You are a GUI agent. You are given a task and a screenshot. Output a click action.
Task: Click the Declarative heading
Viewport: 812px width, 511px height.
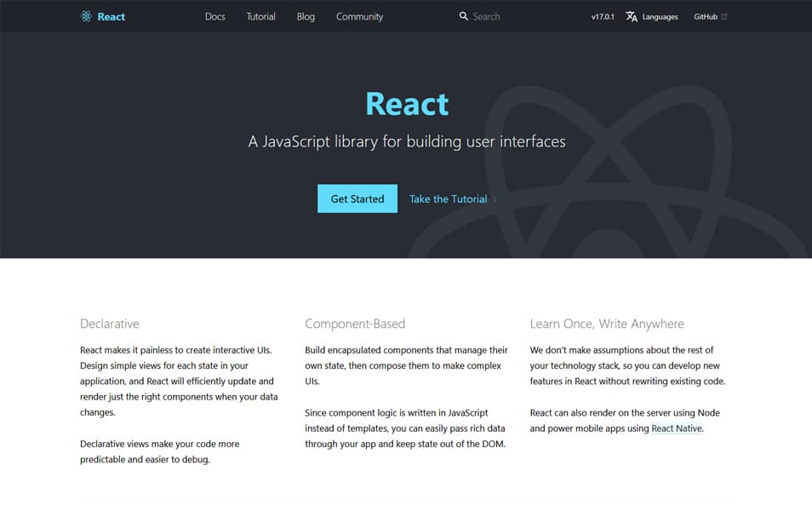109,324
